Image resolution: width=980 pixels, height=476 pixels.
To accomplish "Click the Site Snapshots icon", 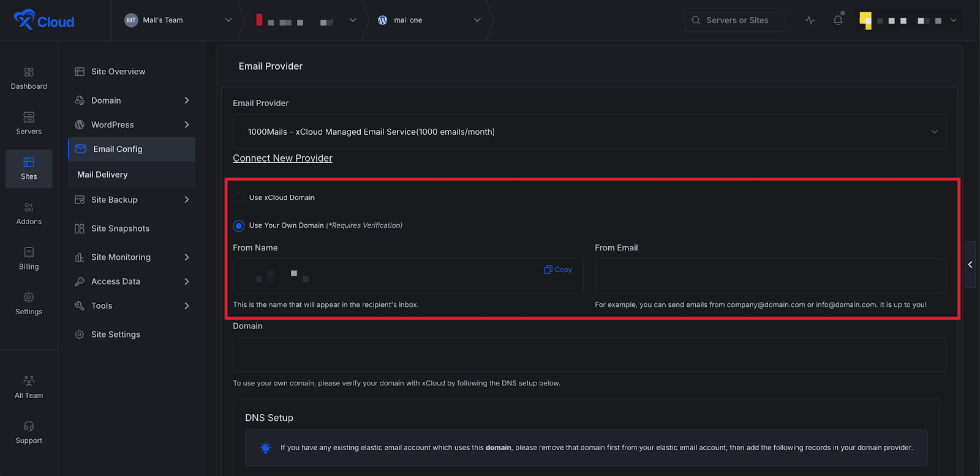I will (80, 229).
